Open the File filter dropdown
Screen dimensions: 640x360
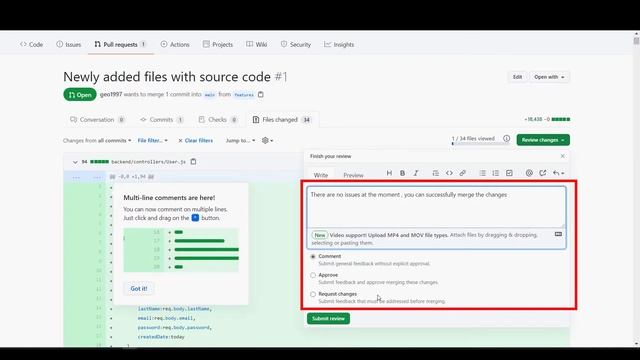153,140
